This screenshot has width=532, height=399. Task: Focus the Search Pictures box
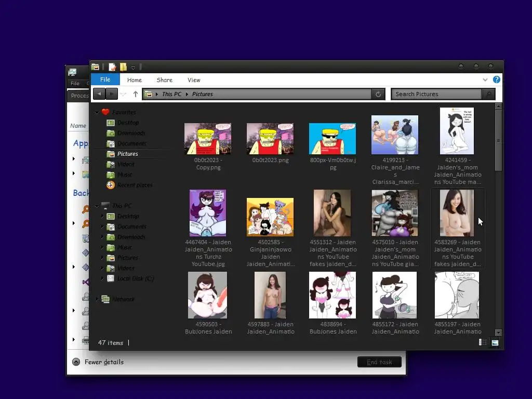click(436, 94)
